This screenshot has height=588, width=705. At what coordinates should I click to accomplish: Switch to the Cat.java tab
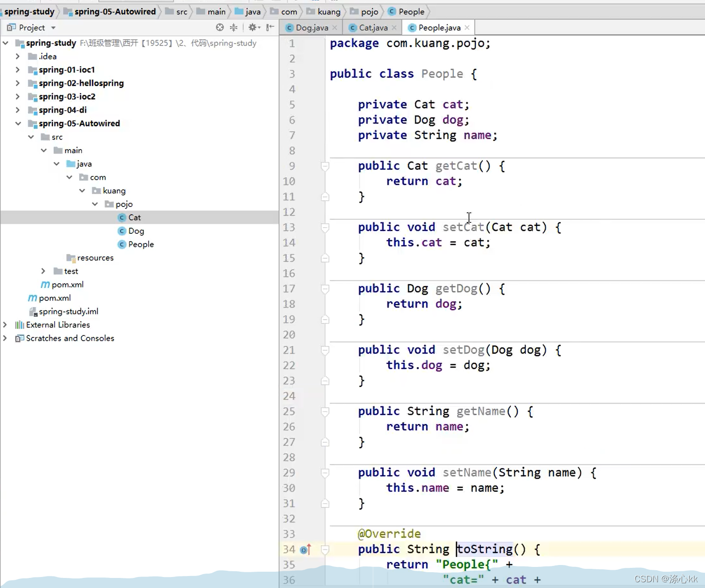[373, 28]
